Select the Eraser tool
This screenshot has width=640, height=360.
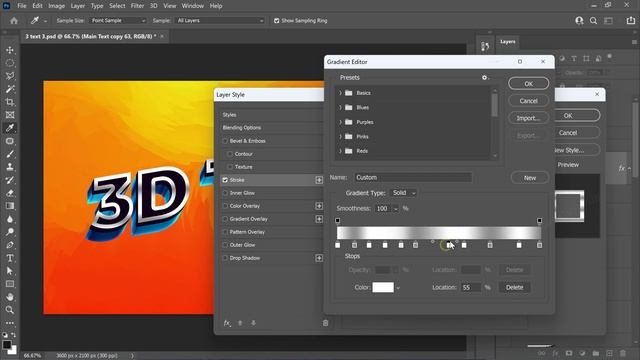[10, 193]
